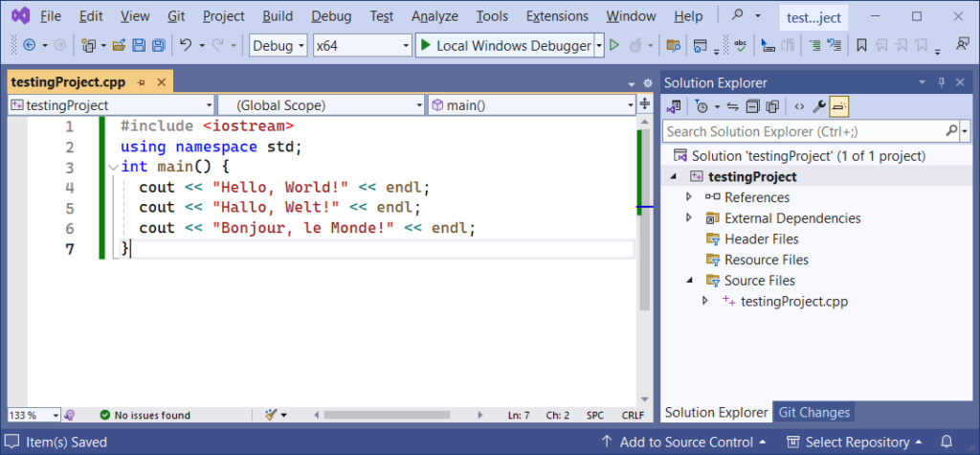Close the testingProject.cpp tab
This screenshot has height=455, width=980.
(x=161, y=82)
